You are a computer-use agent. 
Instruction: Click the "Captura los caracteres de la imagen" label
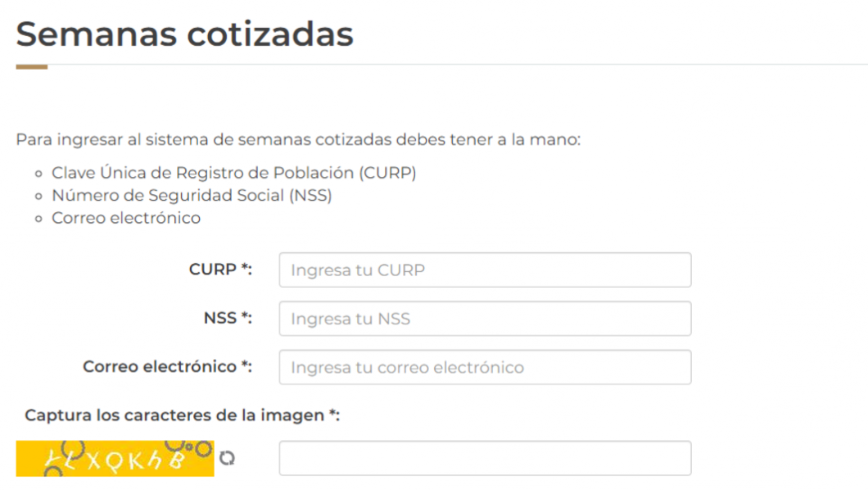[x=182, y=415]
